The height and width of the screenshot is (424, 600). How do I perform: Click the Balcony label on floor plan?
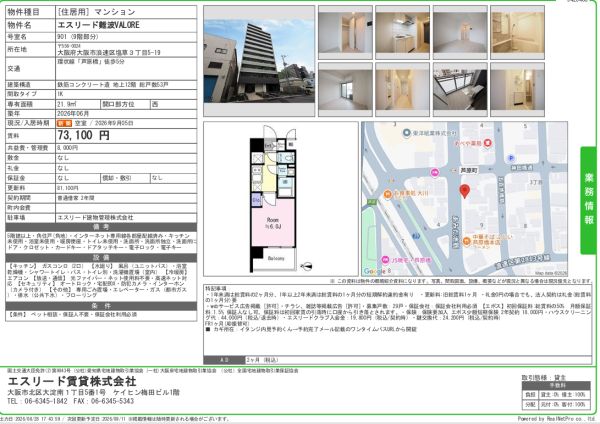coord(276,258)
